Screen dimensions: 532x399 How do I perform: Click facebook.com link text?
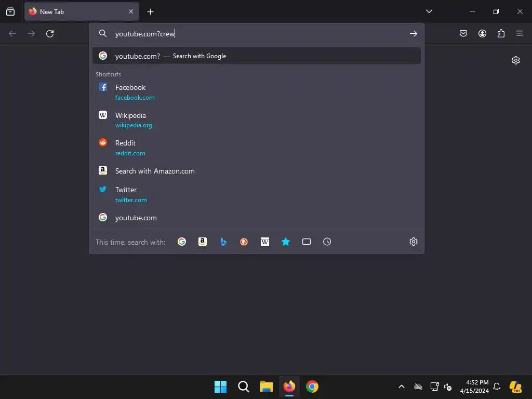click(x=135, y=98)
